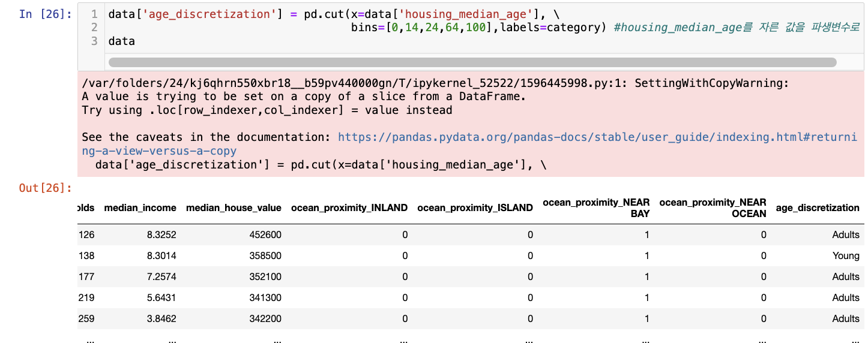Screen dimensions: 868x343
Task: Click the households cell showing 126
Action: coord(86,235)
